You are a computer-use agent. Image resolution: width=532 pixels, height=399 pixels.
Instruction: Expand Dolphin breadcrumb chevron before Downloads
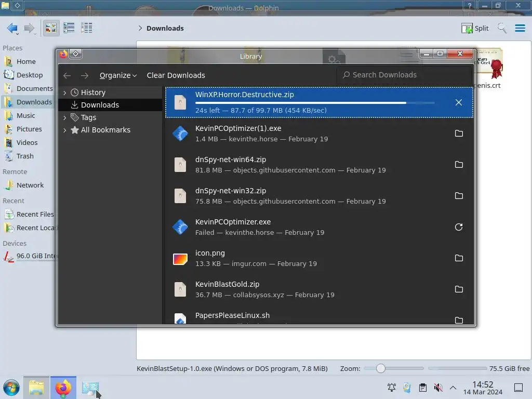(140, 28)
